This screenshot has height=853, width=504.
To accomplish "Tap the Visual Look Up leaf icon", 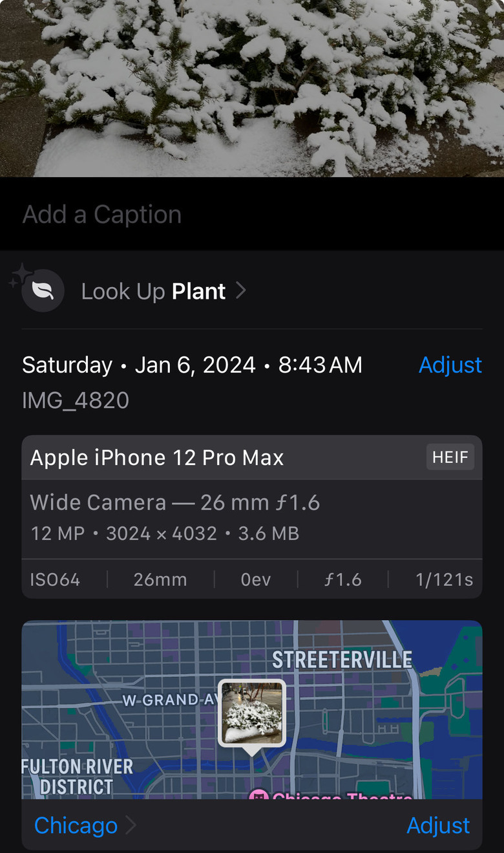I will pyautogui.click(x=43, y=291).
